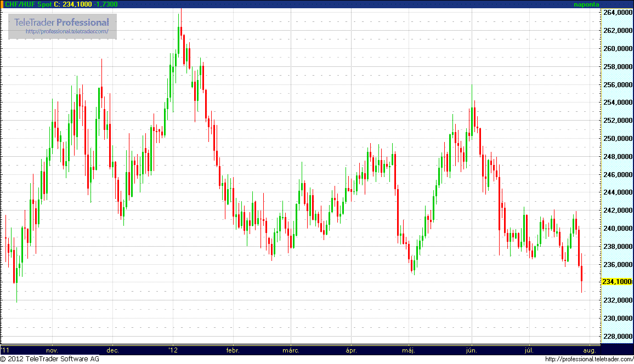Click the 'naponta' daily interval label

click(587, 4)
